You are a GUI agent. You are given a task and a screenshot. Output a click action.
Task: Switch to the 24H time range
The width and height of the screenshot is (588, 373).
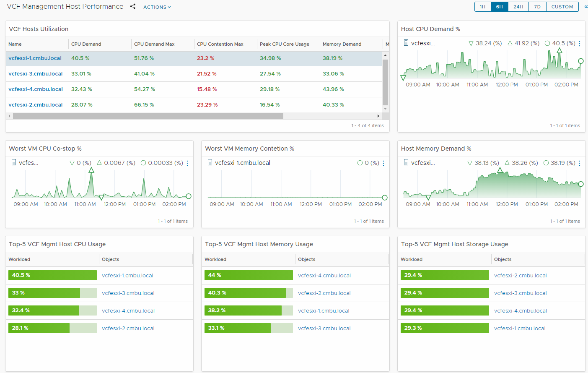(x=518, y=7)
